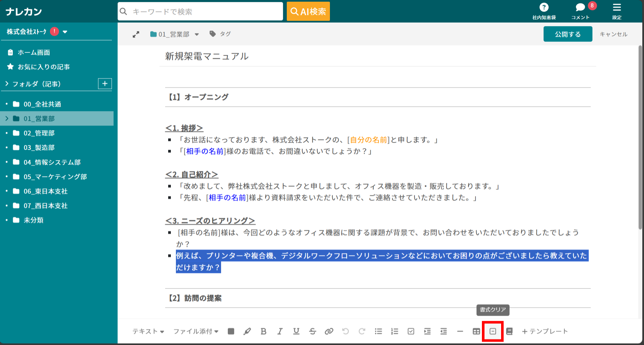Open the text color swatch
This screenshot has width=644, height=345.
[x=231, y=331]
